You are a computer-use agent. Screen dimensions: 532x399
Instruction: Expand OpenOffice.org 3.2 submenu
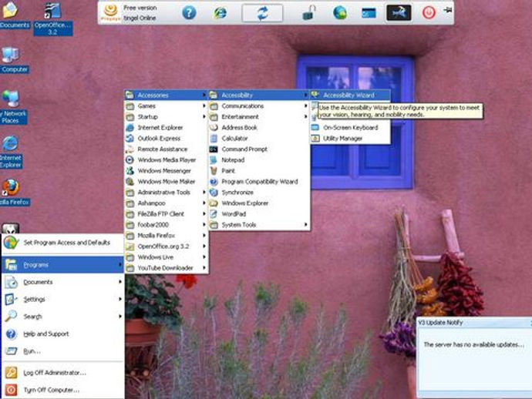click(x=166, y=246)
